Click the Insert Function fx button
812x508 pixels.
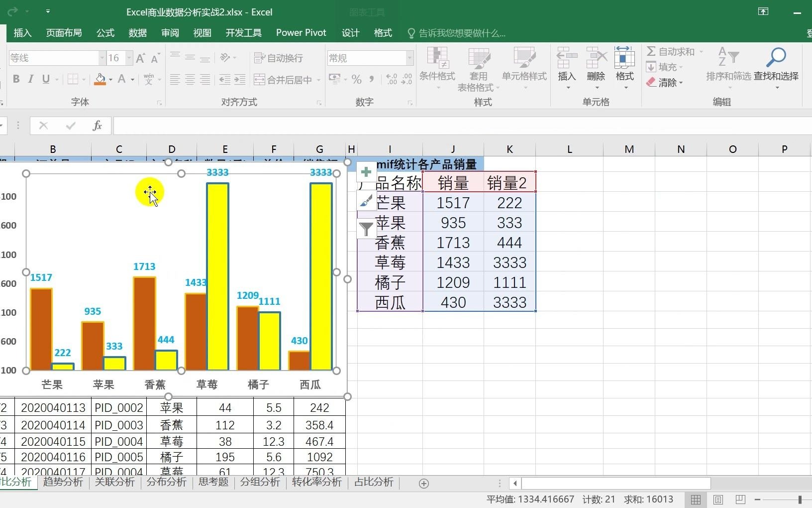point(98,126)
